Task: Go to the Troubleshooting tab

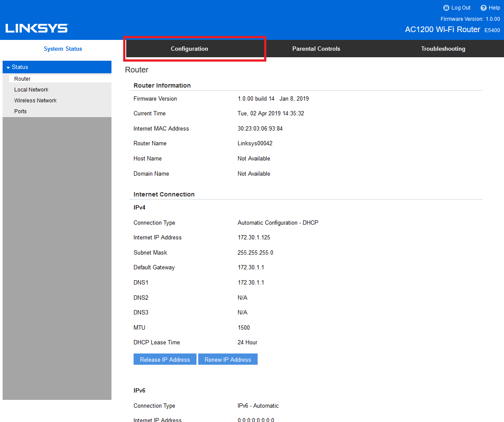Action: tap(443, 49)
